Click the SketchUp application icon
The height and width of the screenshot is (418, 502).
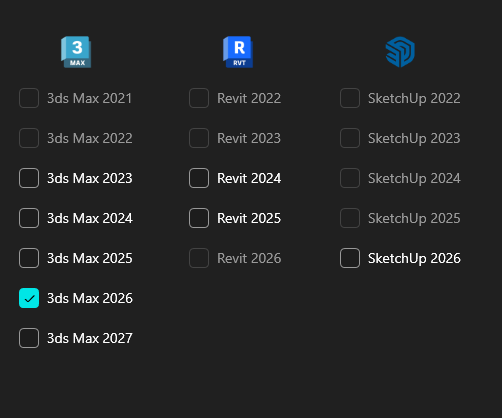coord(400,52)
